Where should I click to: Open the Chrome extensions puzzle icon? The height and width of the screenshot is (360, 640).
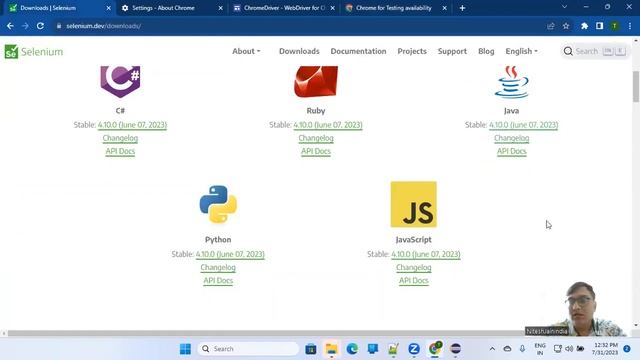pos(584,26)
